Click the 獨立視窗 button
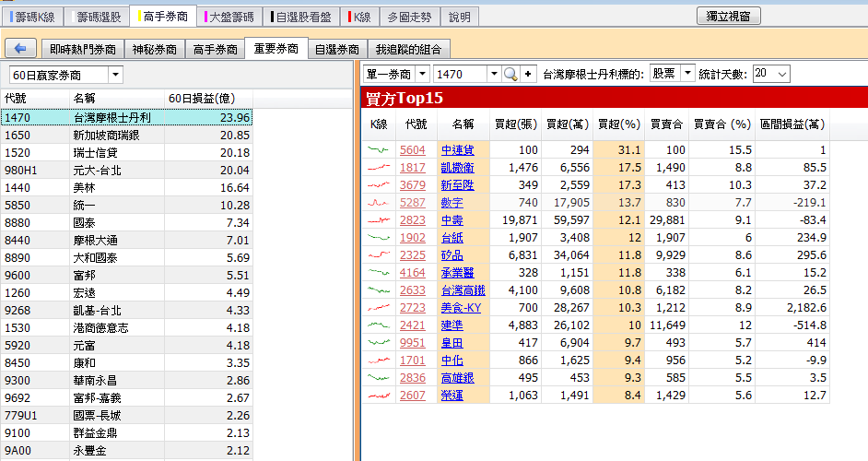This screenshot has width=868, height=461. [728, 16]
